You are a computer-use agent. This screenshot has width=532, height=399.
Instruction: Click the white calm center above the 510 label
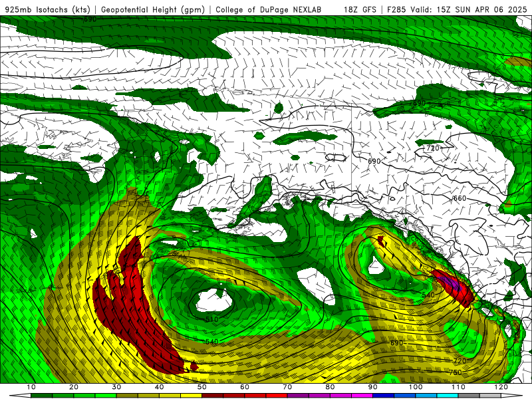(213, 301)
